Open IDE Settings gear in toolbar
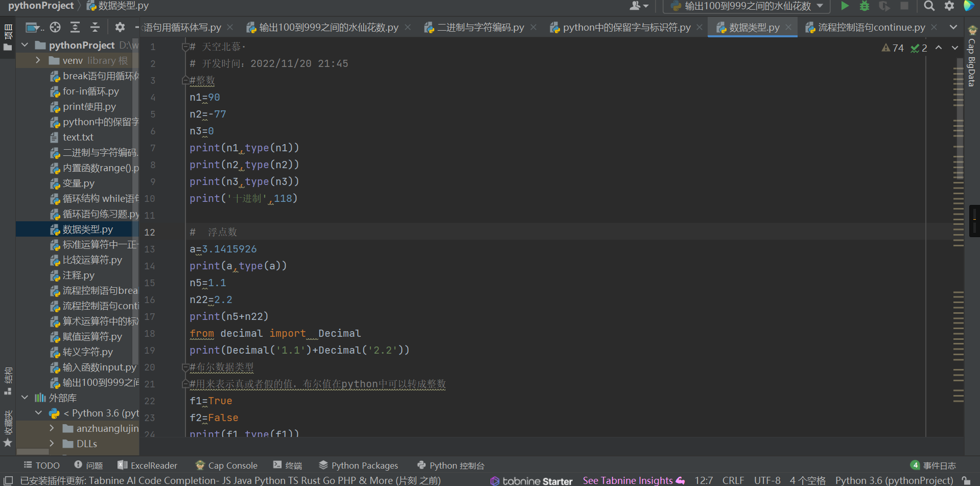This screenshot has height=486, width=980. click(949, 6)
